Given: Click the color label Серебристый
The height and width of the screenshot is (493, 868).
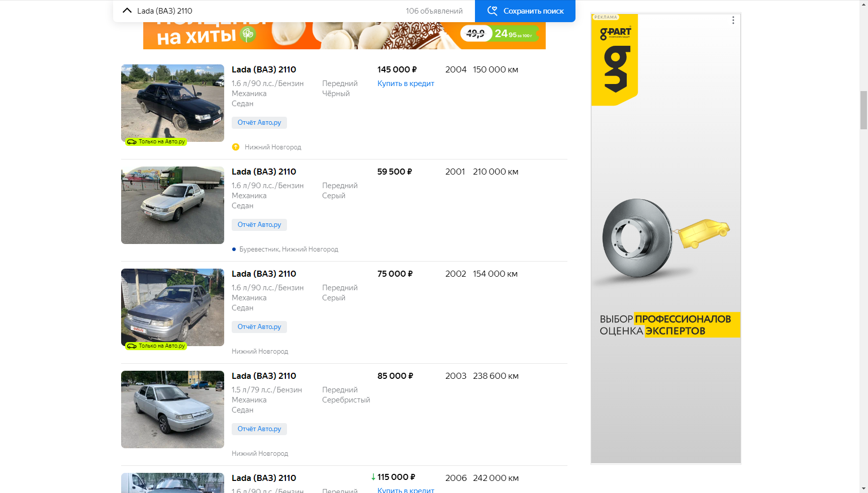Looking at the screenshot, I should [346, 400].
